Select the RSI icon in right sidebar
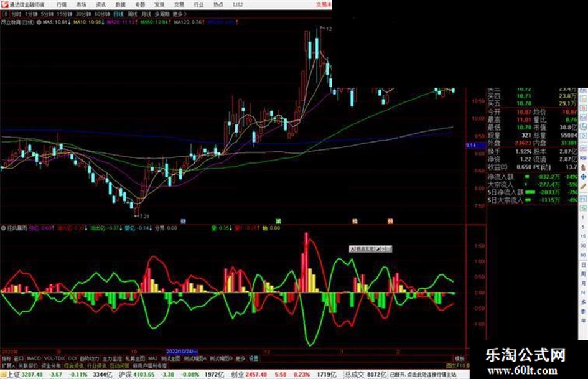 pyautogui.click(x=583, y=159)
